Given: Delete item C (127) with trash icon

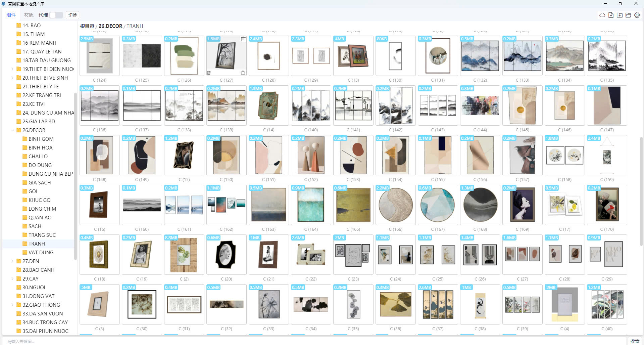Looking at the screenshot, I should pos(243,39).
